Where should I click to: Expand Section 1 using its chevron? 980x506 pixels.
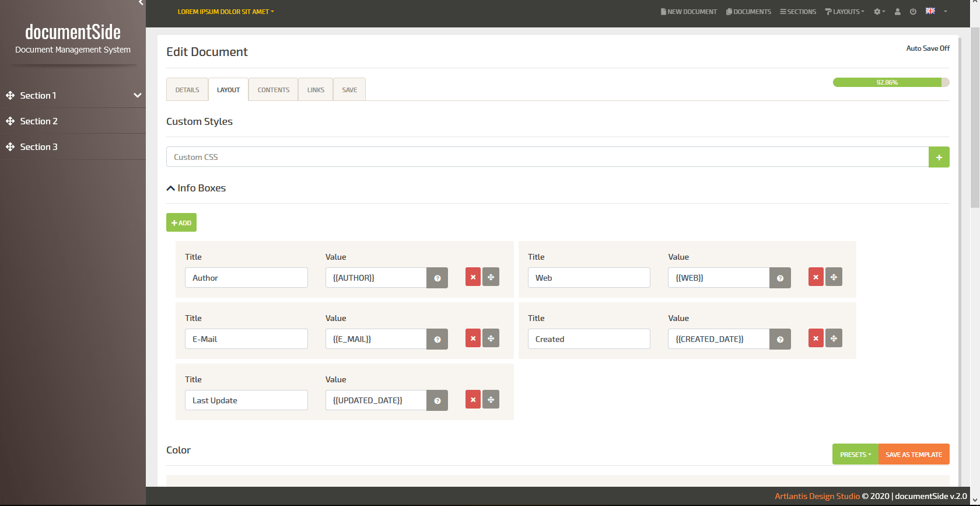tap(138, 95)
